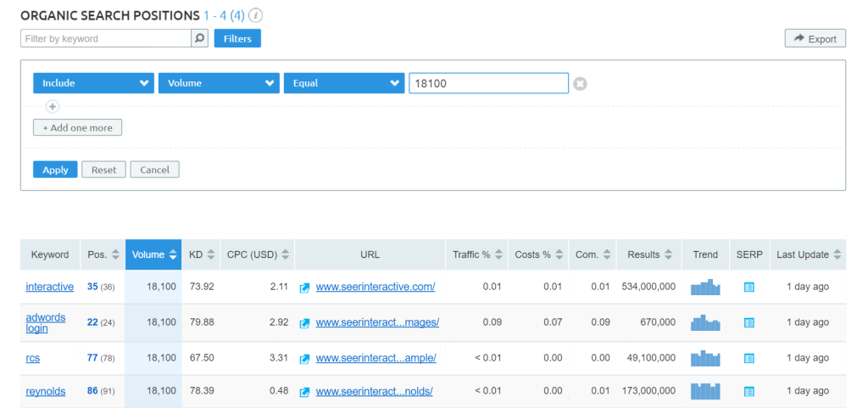
Task: Open the Equal condition dropdown
Action: [344, 83]
